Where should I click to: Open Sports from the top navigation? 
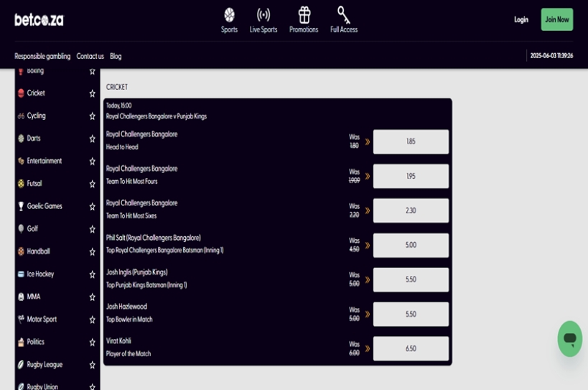(x=229, y=21)
